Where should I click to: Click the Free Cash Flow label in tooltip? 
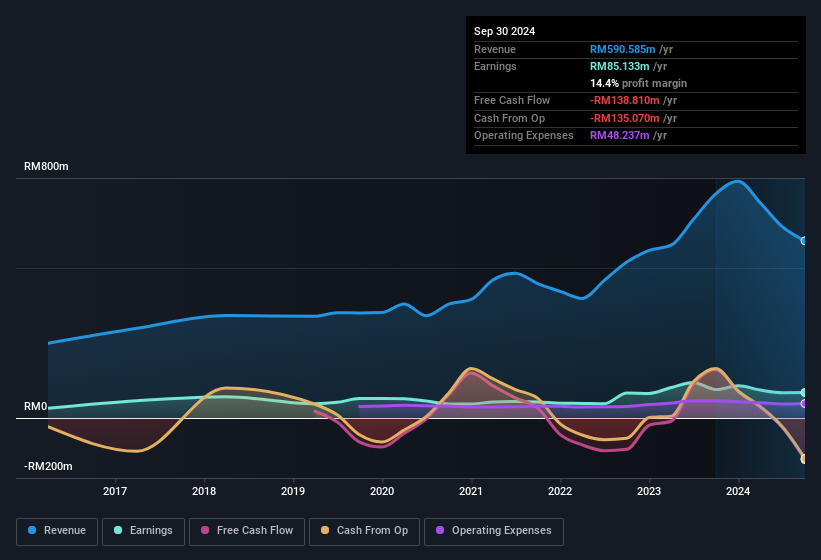pyautogui.click(x=512, y=100)
